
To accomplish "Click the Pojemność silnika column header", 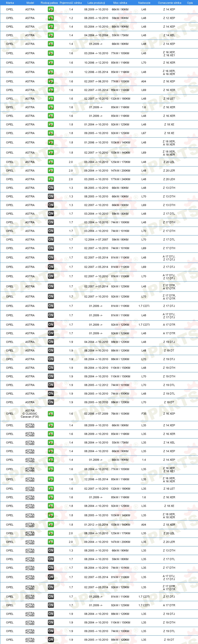I will coord(71,3).
